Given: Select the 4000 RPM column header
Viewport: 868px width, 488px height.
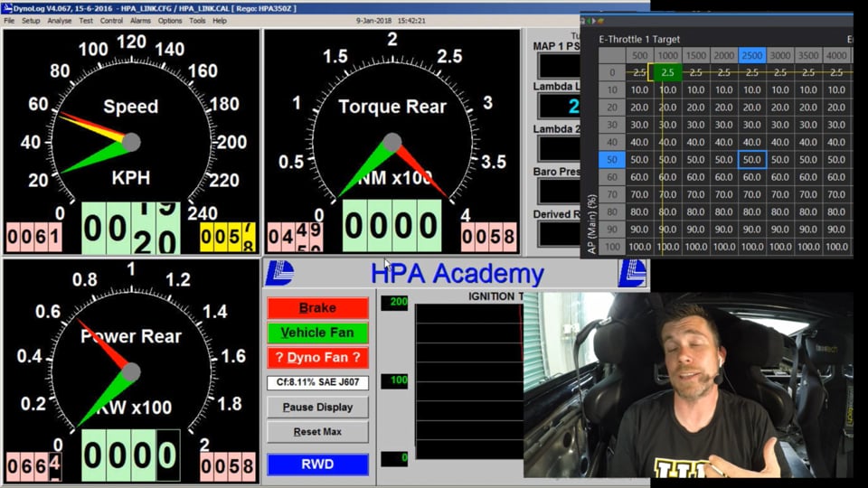Looking at the screenshot, I should [x=836, y=55].
